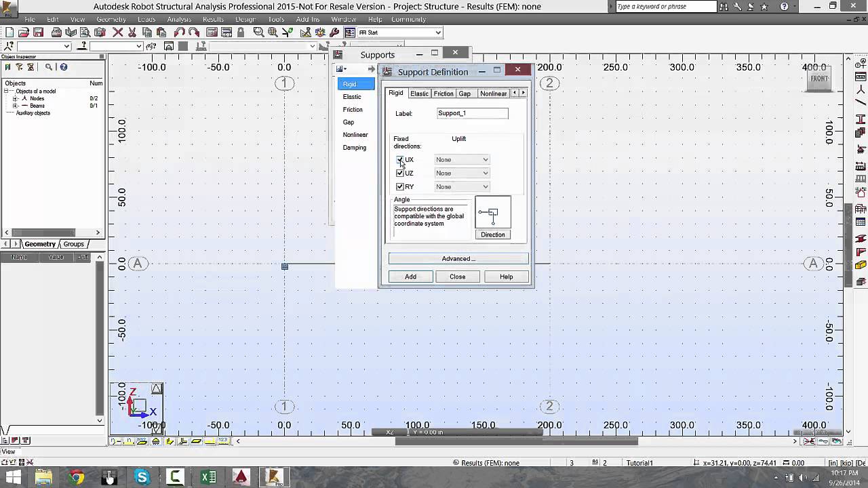Viewport: 868px width, 488px height.
Task: Select Elastic in the Supports list
Action: 352,97
